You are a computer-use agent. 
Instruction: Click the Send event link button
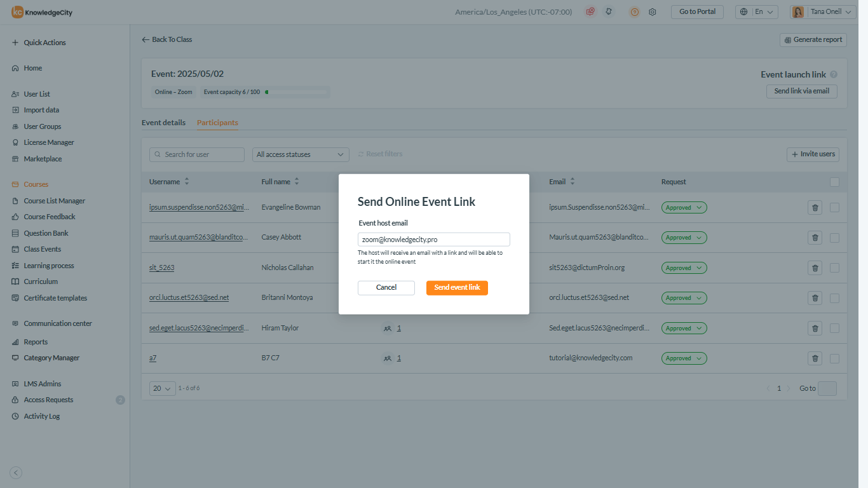click(x=457, y=288)
